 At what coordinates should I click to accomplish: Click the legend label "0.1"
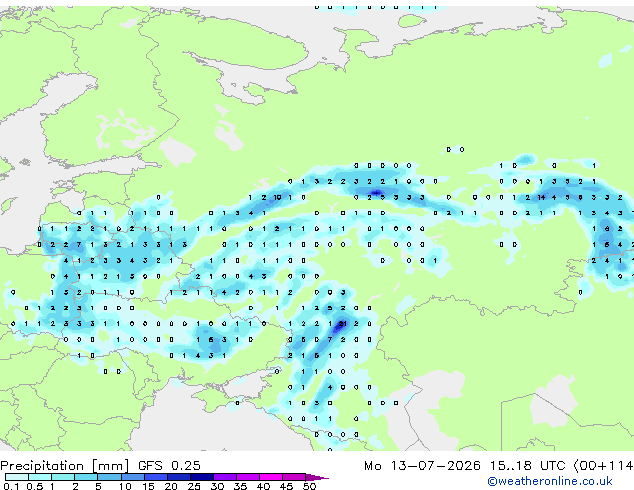pos(11,486)
